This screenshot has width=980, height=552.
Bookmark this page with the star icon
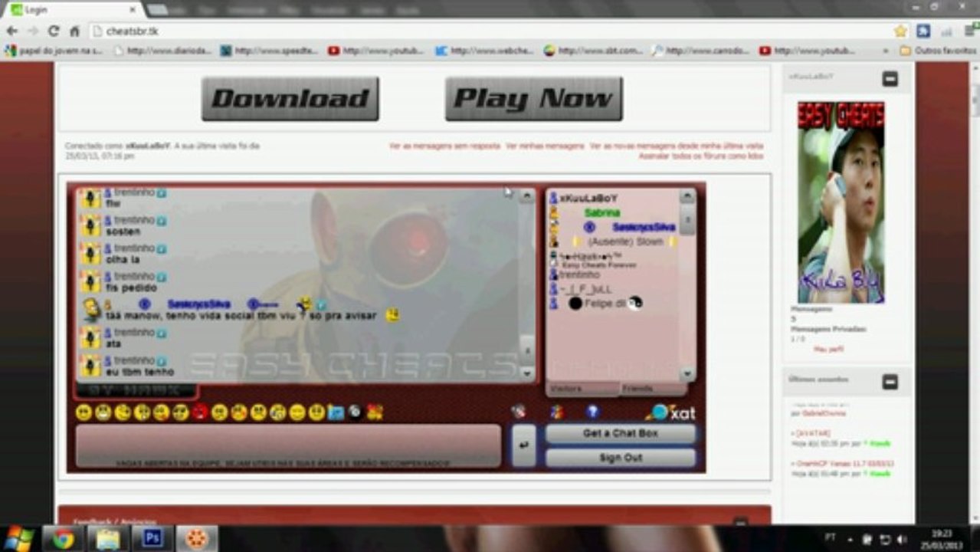[x=900, y=31]
